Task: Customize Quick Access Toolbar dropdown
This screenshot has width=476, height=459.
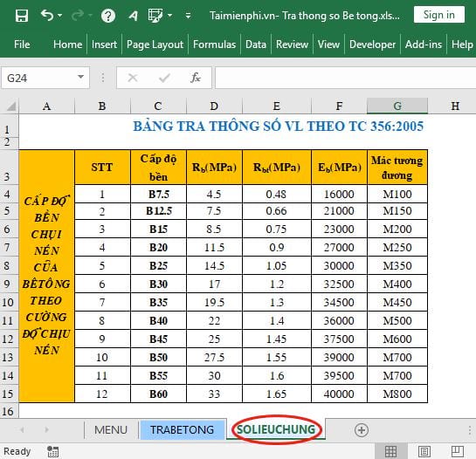Action: (188, 15)
